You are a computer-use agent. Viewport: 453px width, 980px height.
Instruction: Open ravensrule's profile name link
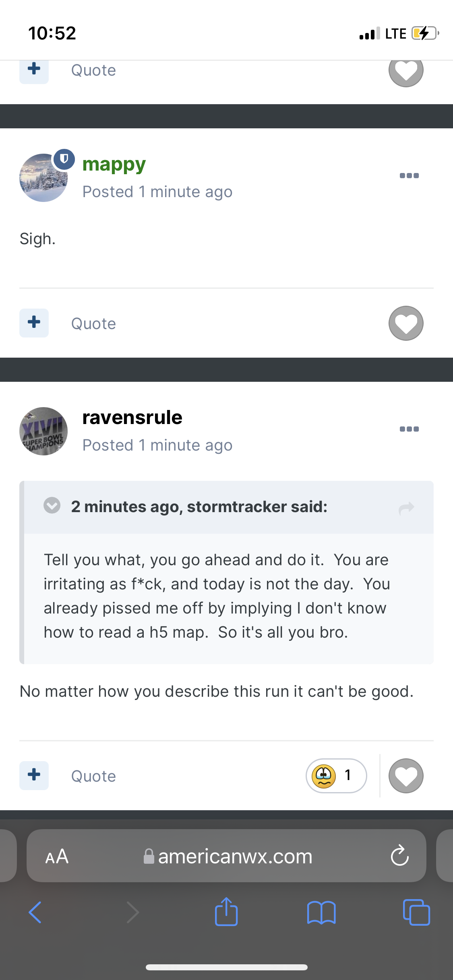(132, 417)
